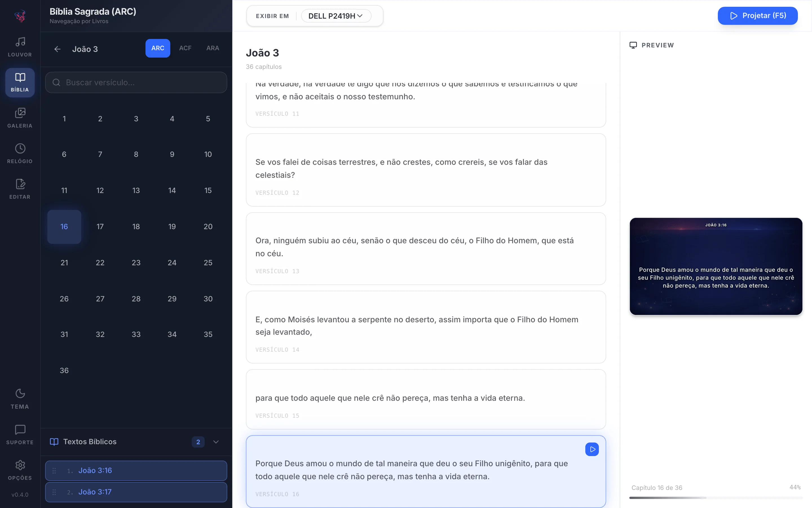Click the Projetar (F5) button
Viewport: 812px width, 508px height.
757,16
